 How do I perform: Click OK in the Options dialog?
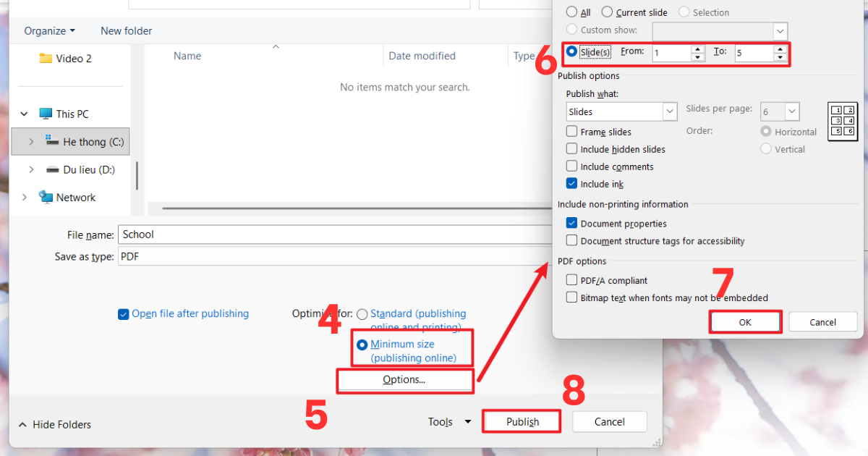tap(746, 322)
